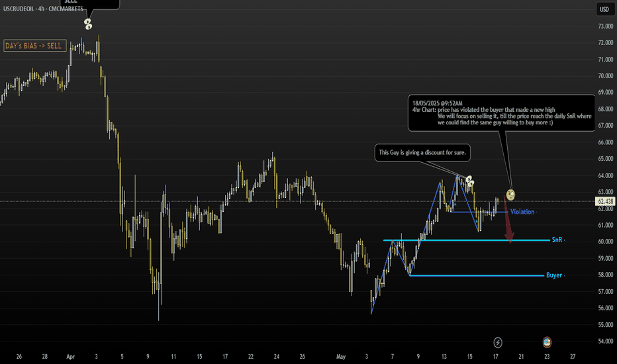Screen dimensions: 617x364
Task: Click the Apr label on time axis
Action: point(70,357)
